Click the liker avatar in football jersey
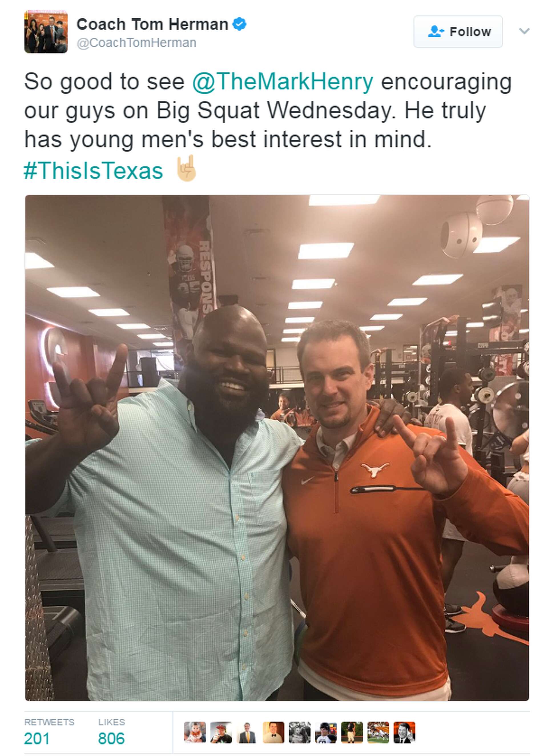This screenshot has height=756, width=548. coord(326,732)
